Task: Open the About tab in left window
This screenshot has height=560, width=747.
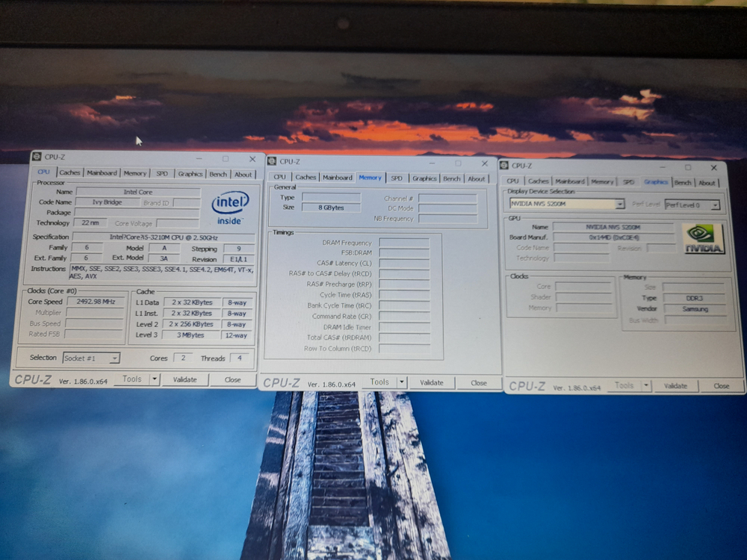Action: [243, 175]
